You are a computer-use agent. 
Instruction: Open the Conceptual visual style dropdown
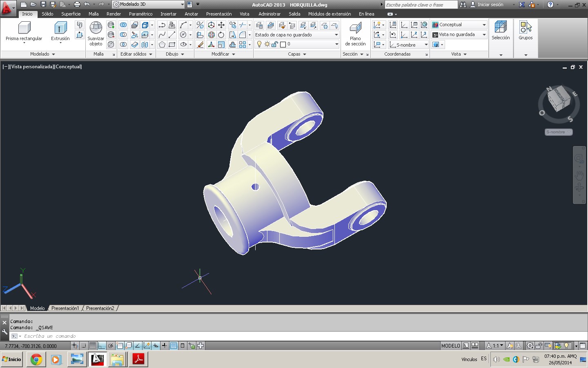pos(484,25)
